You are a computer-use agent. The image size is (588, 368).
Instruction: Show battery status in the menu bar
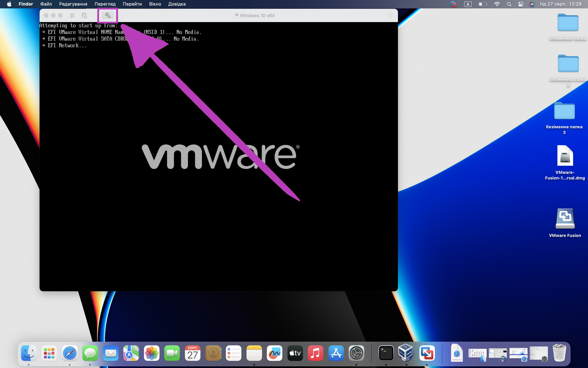tap(483, 4)
